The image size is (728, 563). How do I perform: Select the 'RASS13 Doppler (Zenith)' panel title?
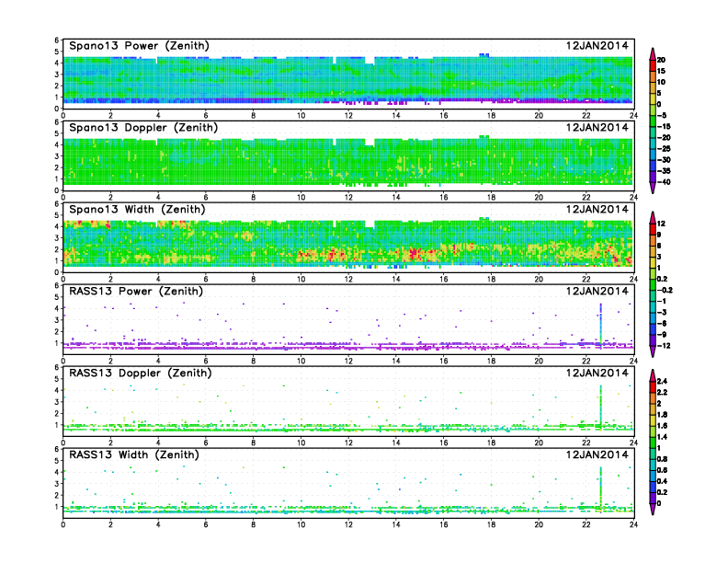[141, 373]
